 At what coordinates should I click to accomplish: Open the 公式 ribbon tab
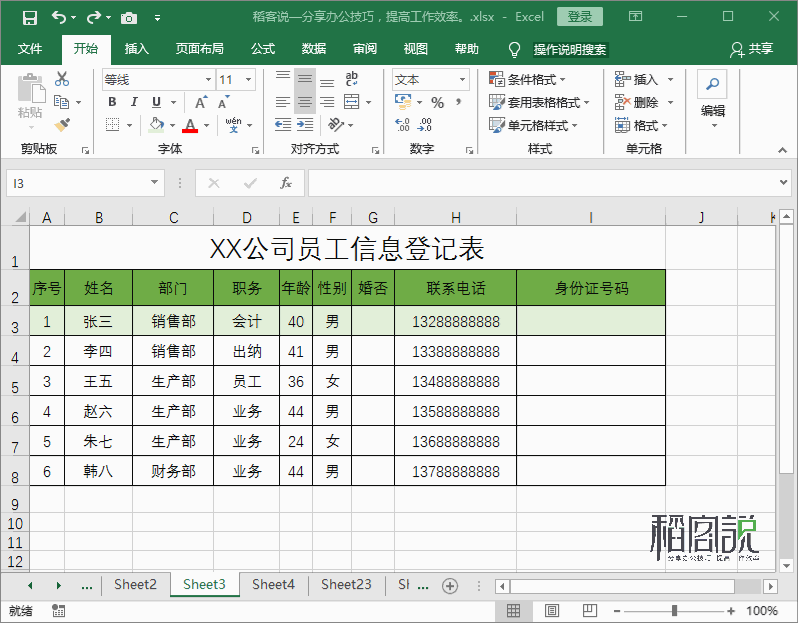[x=263, y=49]
